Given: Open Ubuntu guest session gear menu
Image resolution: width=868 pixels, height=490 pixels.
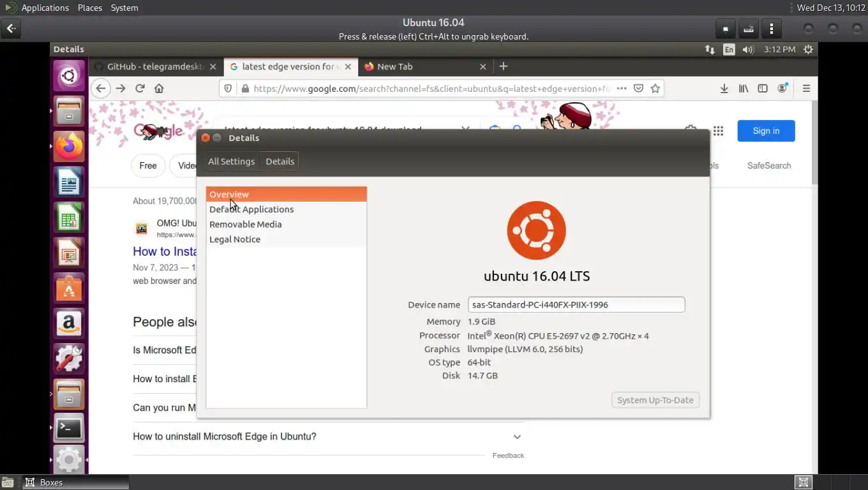Looking at the screenshot, I should (809, 49).
